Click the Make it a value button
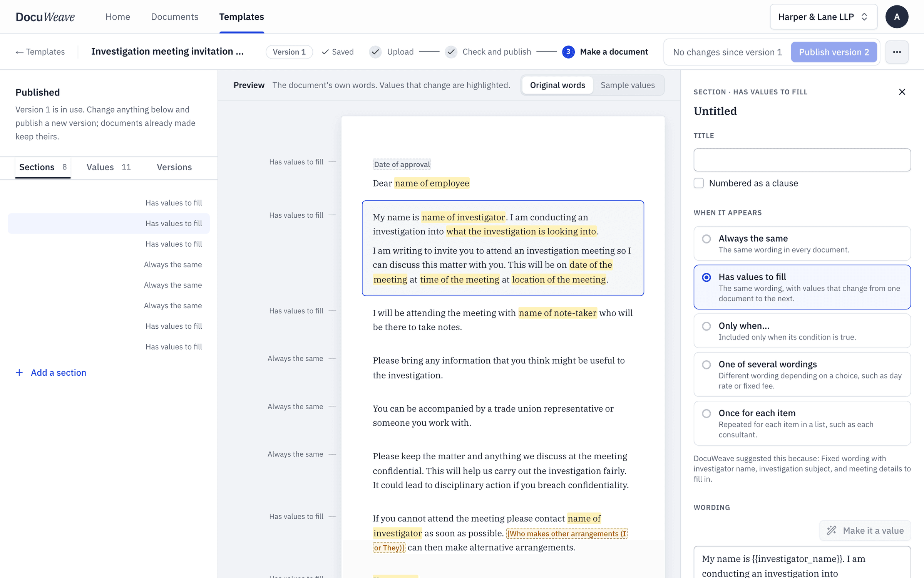 (865, 531)
